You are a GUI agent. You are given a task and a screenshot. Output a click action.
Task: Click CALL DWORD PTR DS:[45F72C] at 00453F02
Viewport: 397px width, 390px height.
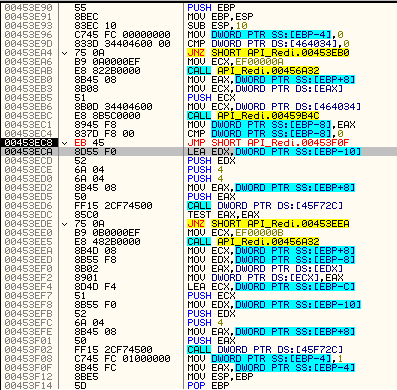click(265, 349)
